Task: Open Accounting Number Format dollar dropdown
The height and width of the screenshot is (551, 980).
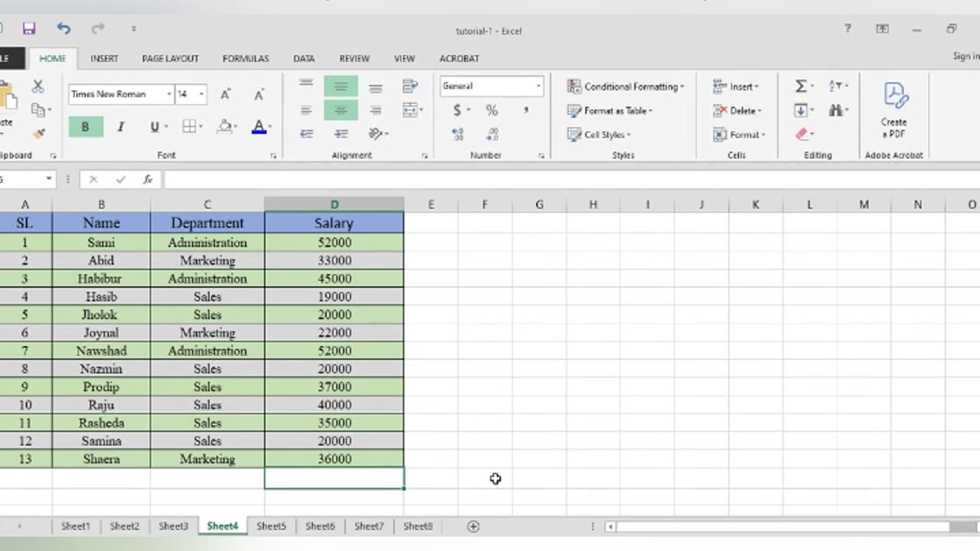Action: (468, 110)
